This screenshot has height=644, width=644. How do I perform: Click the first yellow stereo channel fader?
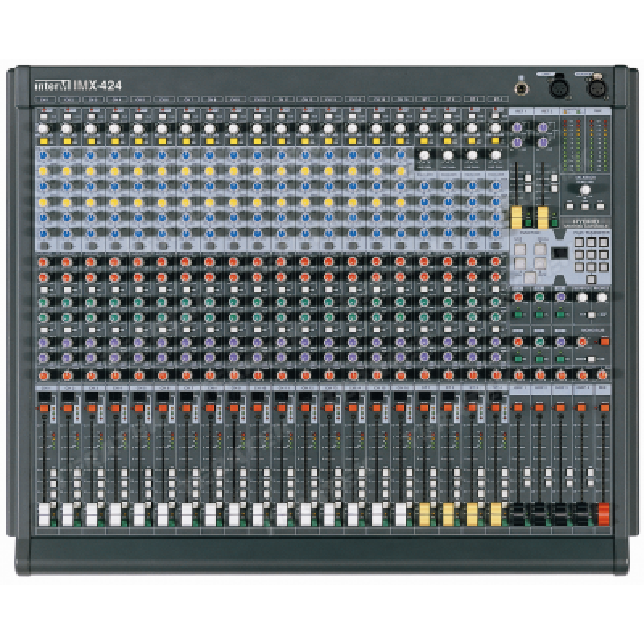[426, 512]
